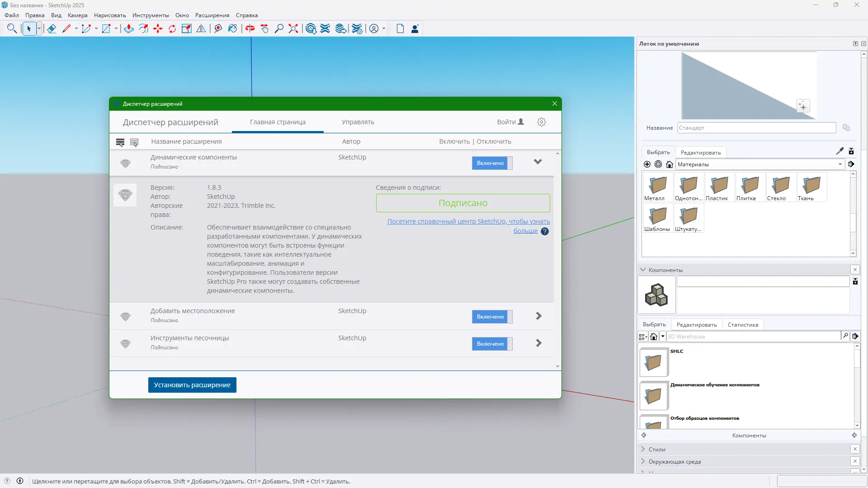The height and width of the screenshot is (488, 868).
Task: Switch to the Управлять tab
Action: 358,122
